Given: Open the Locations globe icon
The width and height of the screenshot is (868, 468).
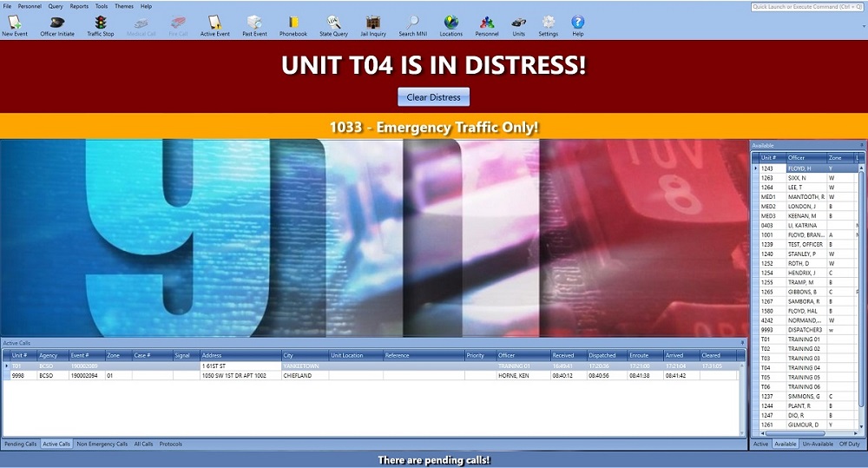Looking at the screenshot, I should 450,25.
